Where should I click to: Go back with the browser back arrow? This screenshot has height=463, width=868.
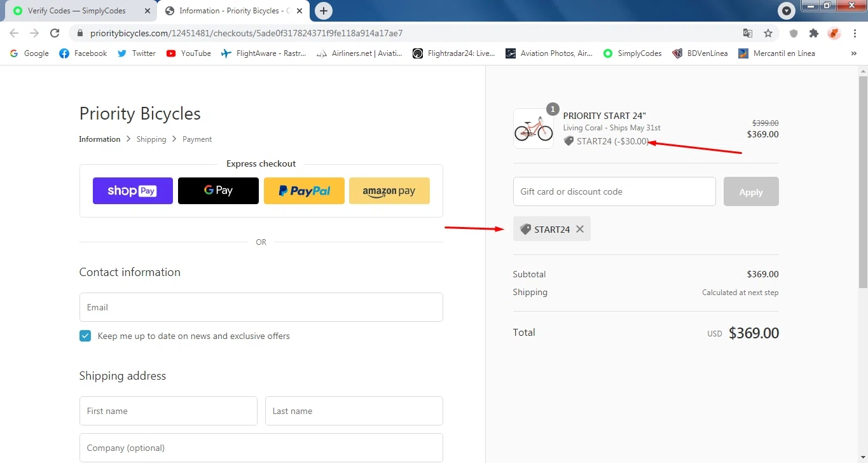coord(14,33)
